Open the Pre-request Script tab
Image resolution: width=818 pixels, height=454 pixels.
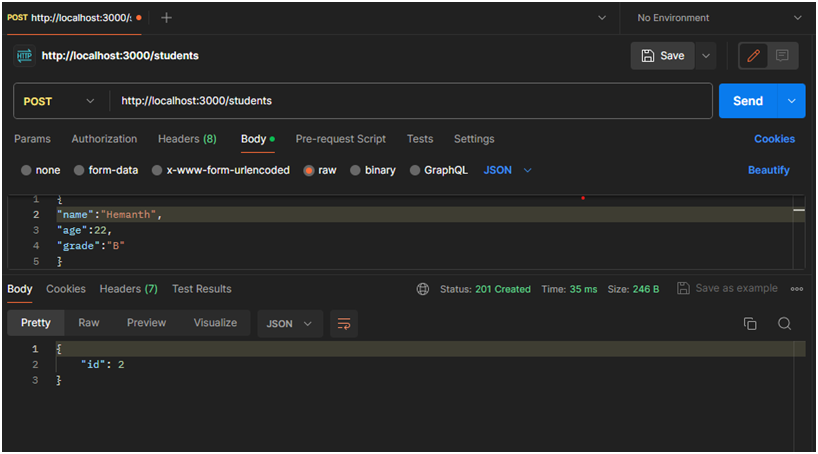click(x=341, y=139)
